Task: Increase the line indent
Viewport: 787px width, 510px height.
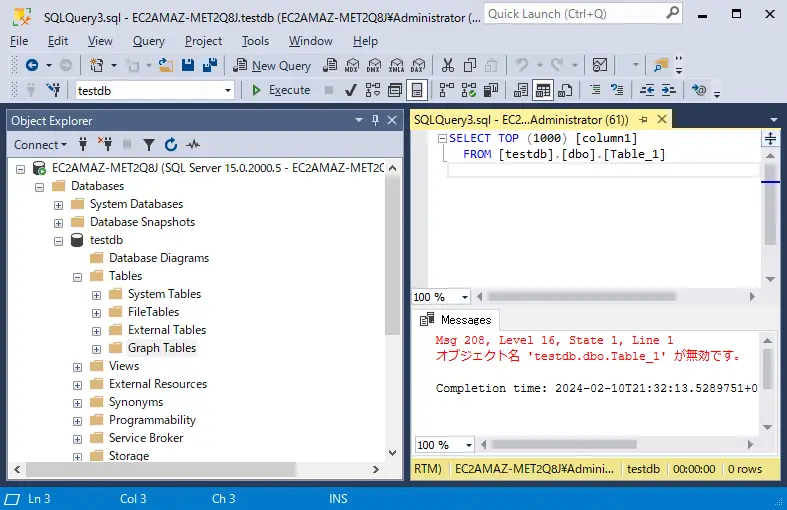Action: pyautogui.click(x=669, y=90)
